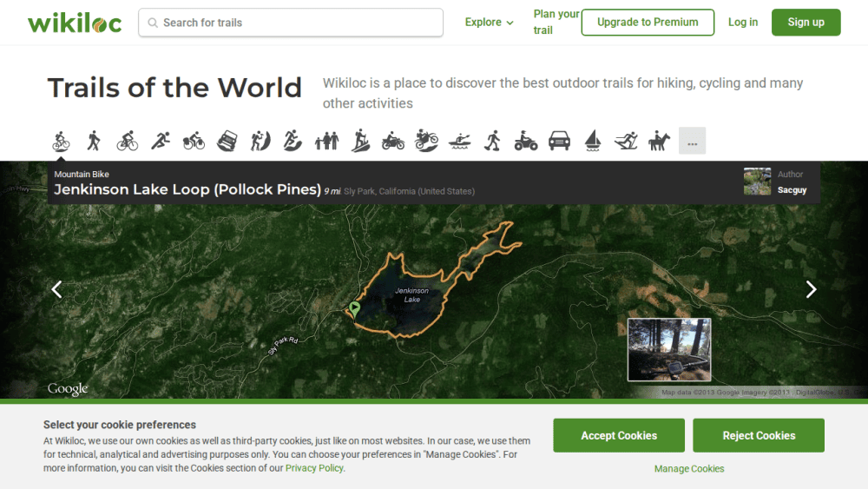Select the Kayaking activity icon
This screenshot has width=868, height=489.
pyautogui.click(x=459, y=141)
